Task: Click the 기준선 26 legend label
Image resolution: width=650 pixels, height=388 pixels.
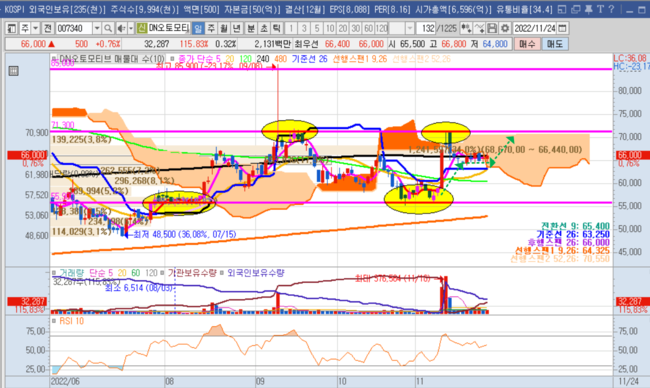Action: [309, 59]
